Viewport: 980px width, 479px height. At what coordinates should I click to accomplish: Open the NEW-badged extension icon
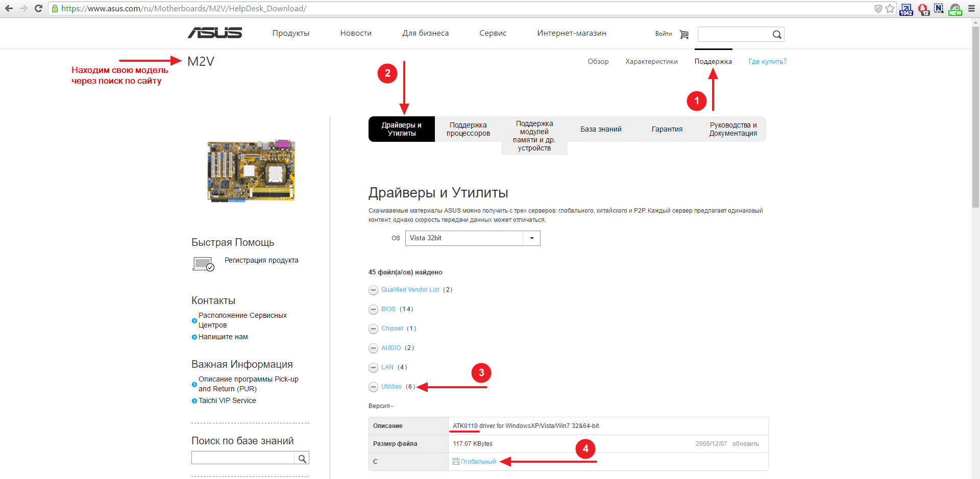point(955,9)
